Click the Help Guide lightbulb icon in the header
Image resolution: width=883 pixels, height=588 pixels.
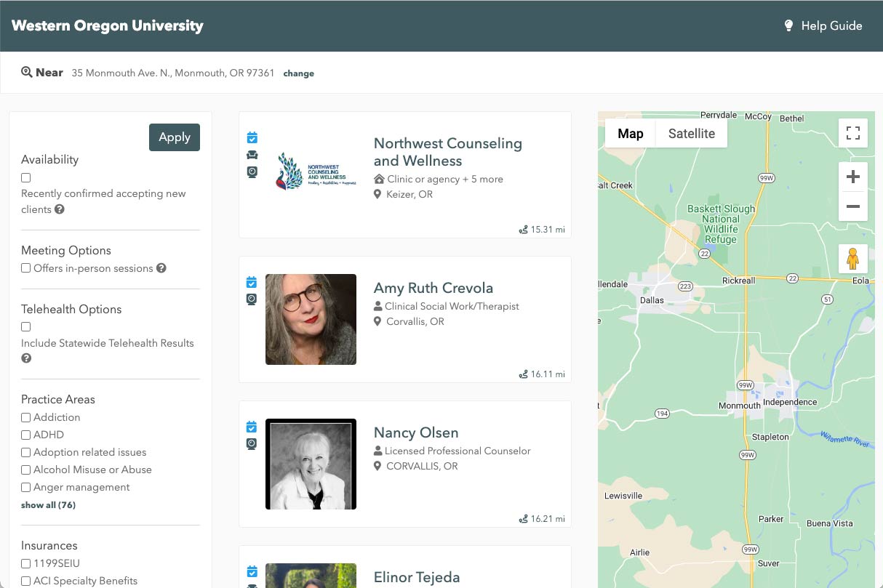(x=788, y=25)
